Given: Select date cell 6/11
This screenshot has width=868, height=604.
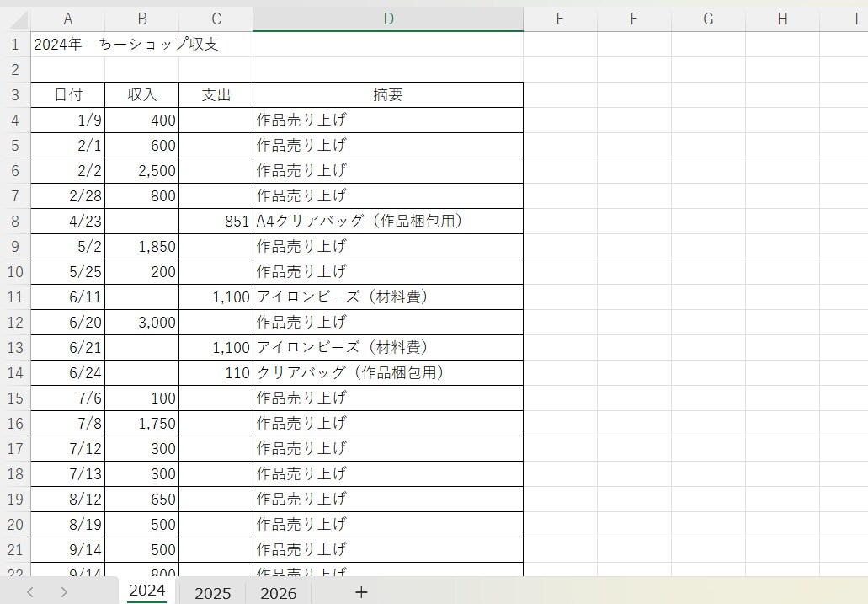Looking at the screenshot, I should click(67, 297).
